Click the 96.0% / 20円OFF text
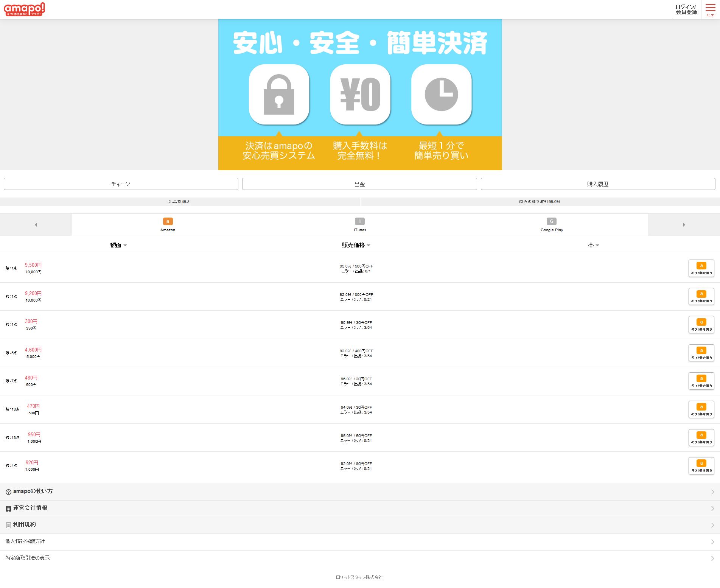 [x=356, y=379]
